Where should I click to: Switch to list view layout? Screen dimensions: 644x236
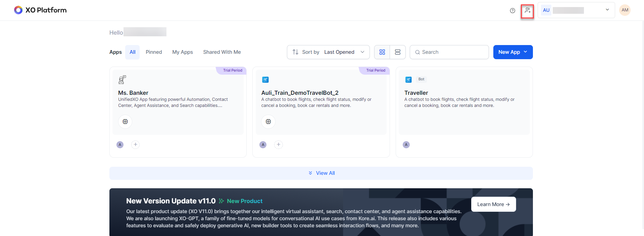(x=398, y=52)
